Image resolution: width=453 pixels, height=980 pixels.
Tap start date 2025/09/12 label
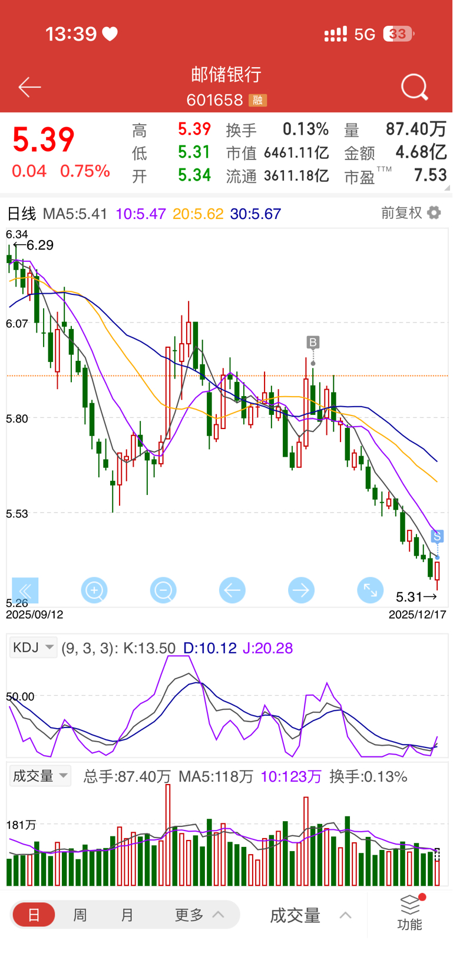point(34,614)
